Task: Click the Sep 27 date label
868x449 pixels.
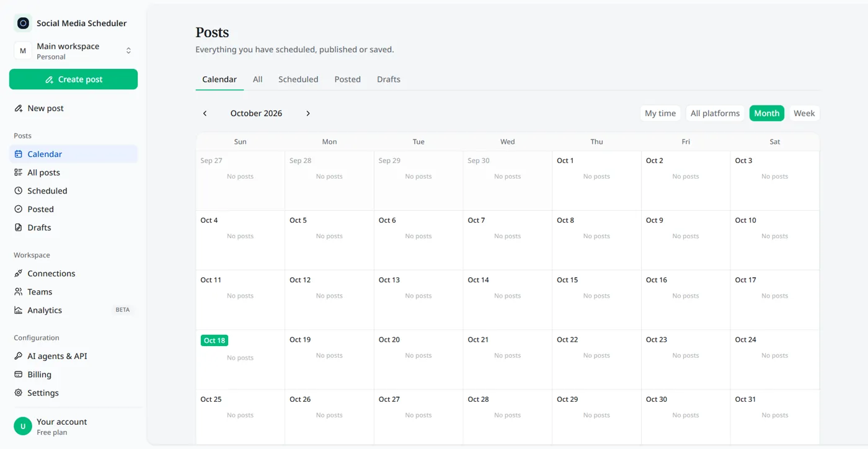Action: 211,161
